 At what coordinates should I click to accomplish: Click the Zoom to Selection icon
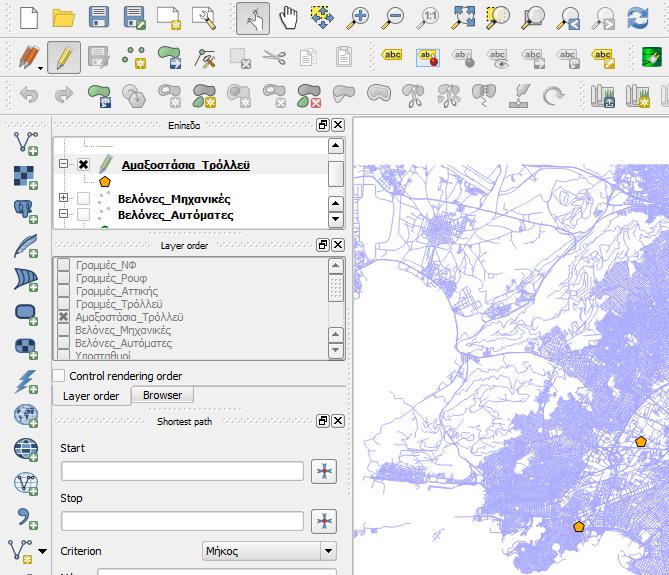click(x=497, y=18)
